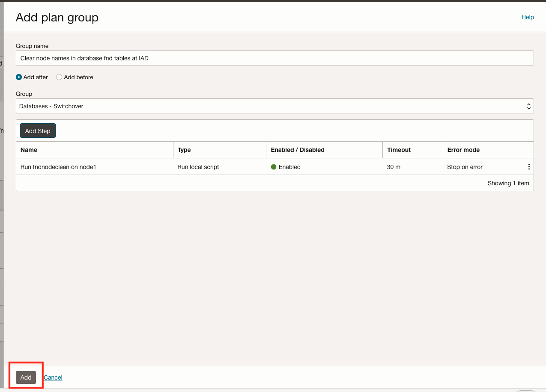Click the Add plan group heading
This screenshot has width=546, height=392.
[x=57, y=17]
